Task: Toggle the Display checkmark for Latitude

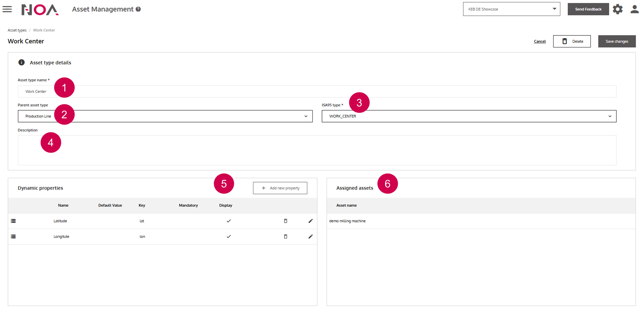Action: click(x=229, y=221)
